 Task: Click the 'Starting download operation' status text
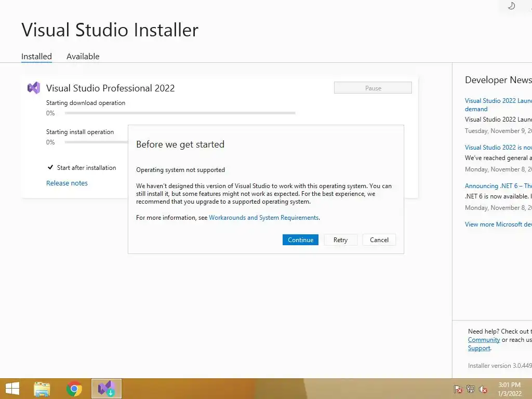[x=86, y=103]
